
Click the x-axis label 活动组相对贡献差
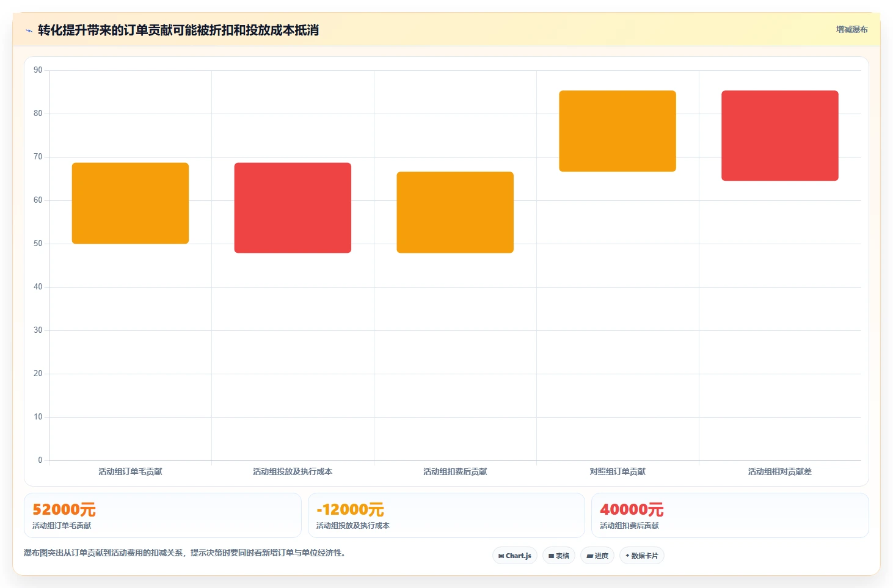coord(780,471)
